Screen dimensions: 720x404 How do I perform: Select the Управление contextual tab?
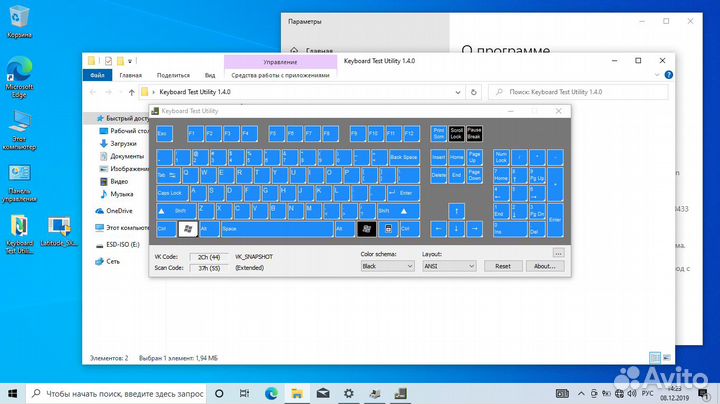coord(280,62)
